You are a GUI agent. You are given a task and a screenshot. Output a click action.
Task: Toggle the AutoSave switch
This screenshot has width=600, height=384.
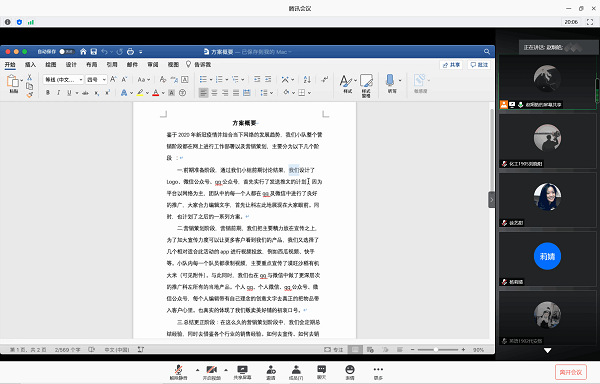(x=67, y=51)
